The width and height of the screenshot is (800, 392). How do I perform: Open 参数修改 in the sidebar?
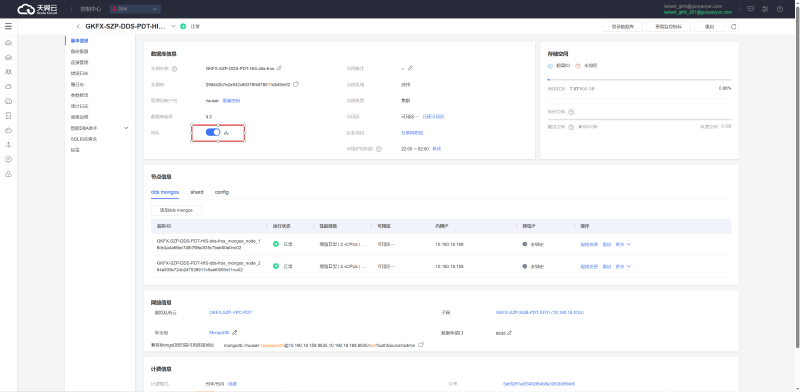(80, 95)
